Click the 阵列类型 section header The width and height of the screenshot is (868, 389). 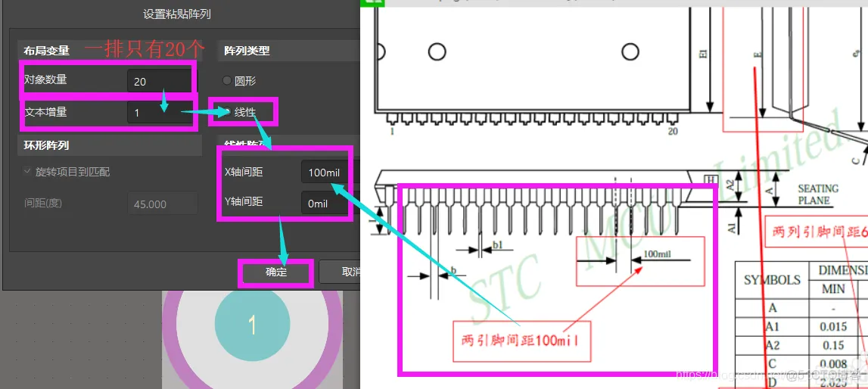(247, 51)
